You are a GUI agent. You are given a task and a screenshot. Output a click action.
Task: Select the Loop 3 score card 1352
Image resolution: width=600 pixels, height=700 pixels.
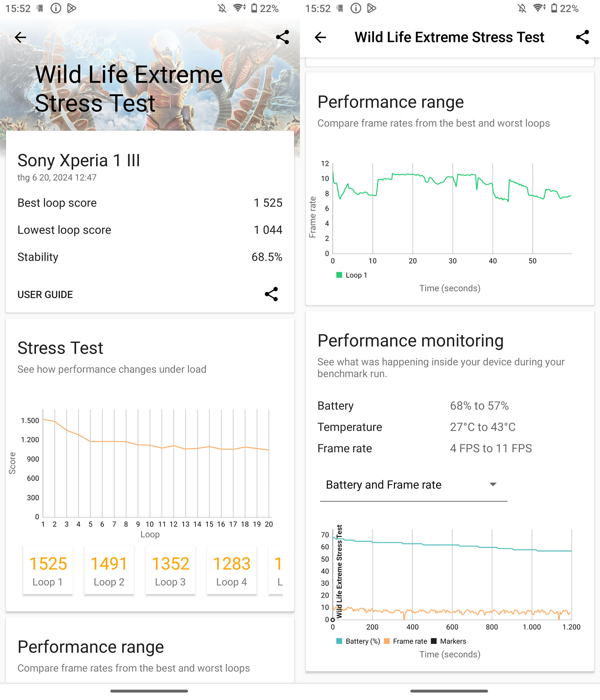pyautogui.click(x=171, y=570)
